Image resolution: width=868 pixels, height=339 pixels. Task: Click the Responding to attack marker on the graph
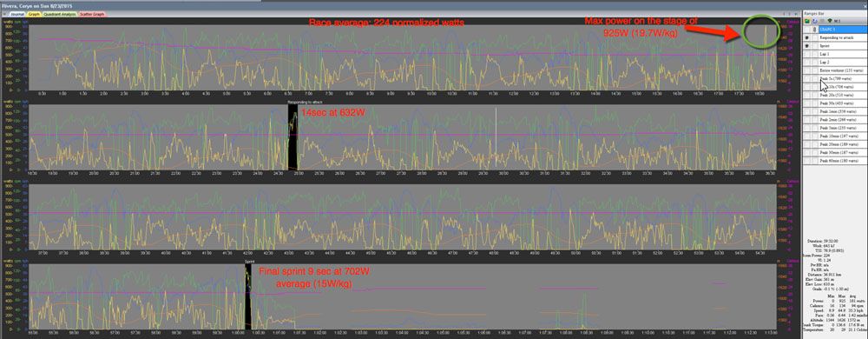pyautogui.click(x=305, y=103)
